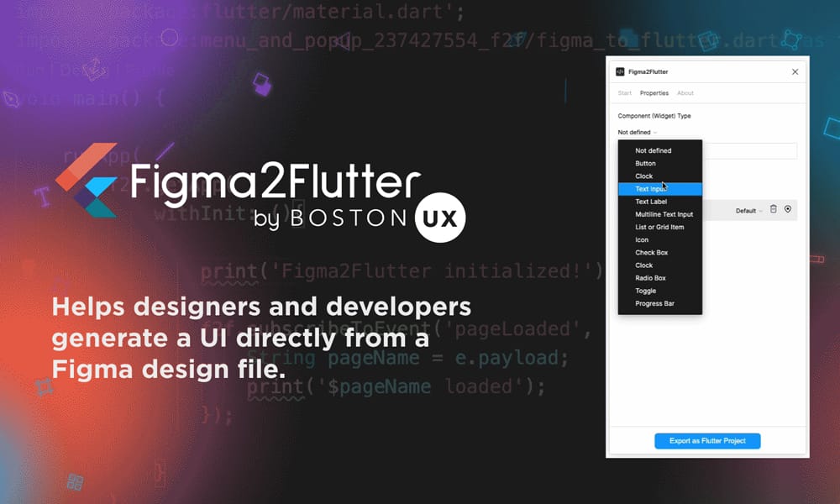Viewport: 840px width, 504px height.
Task: Click the circular UX logo badge
Action: click(x=439, y=218)
